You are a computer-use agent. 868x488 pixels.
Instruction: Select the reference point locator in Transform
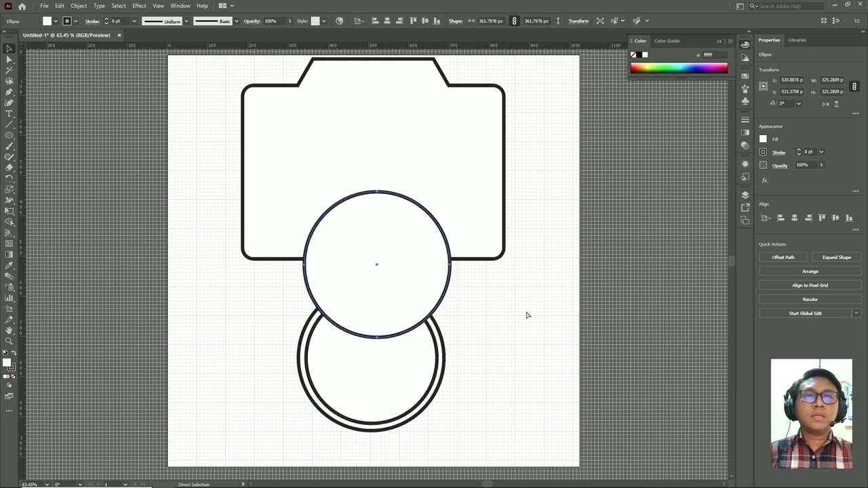coord(764,85)
